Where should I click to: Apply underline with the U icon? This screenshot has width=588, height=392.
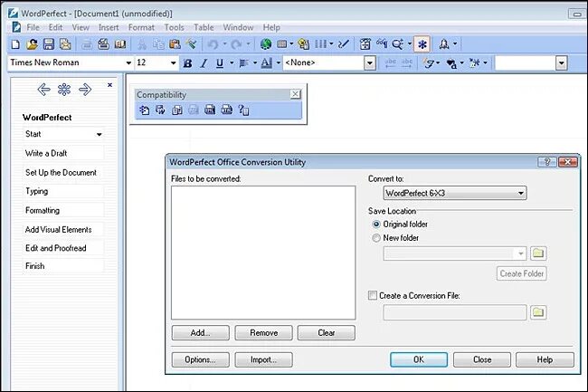click(x=220, y=63)
